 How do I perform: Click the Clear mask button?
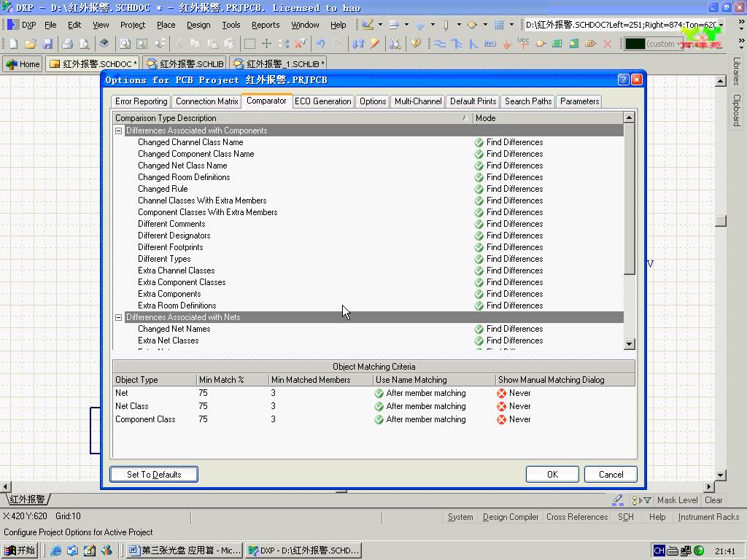[x=713, y=500]
